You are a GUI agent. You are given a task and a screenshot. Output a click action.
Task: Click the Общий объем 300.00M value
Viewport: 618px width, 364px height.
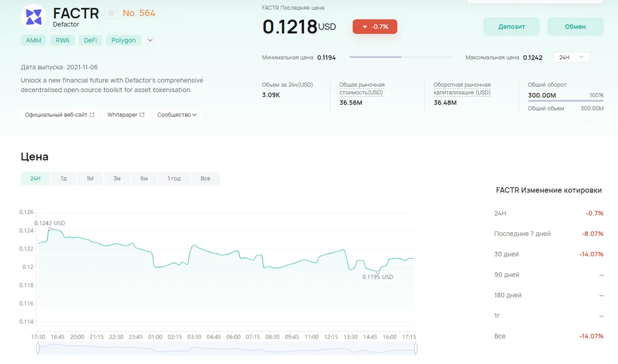tap(592, 108)
